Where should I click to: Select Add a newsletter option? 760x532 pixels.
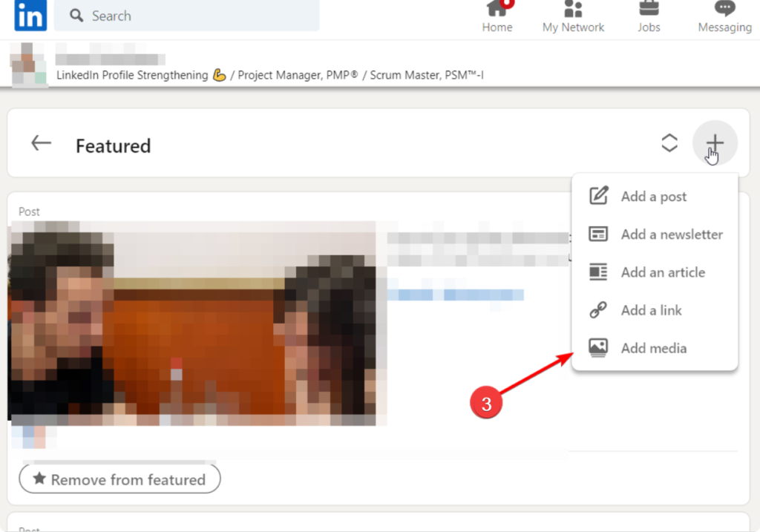tap(671, 234)
